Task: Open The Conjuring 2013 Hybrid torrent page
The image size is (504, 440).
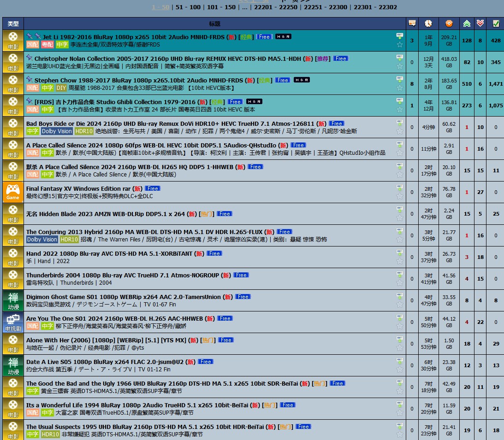Action: click(x=144, y=232)
